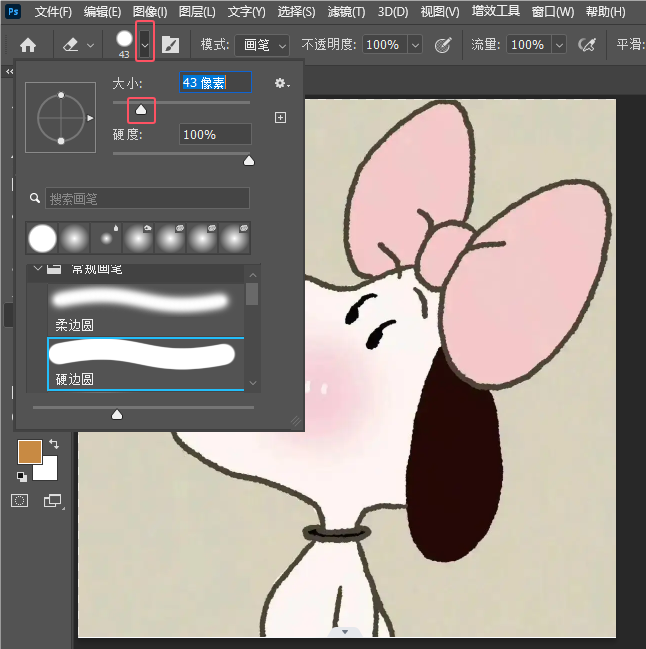The height and width of the screenshot is (649, 646).
Task: Enable airbrush-style erase icon after flow
Action: (x=588, y=45)
